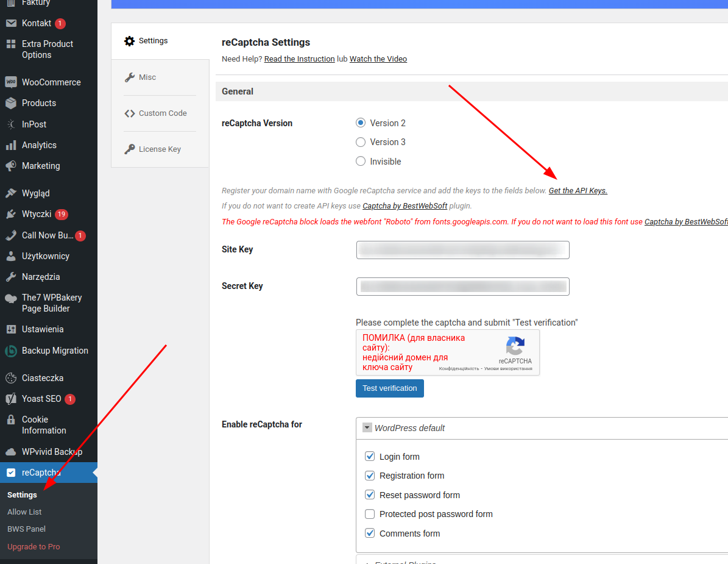The height and width of the screenshot is (564, 728).
Task: Click the Backup Migration logo icon
Action: pyautogui.click(x=11, y=351)
